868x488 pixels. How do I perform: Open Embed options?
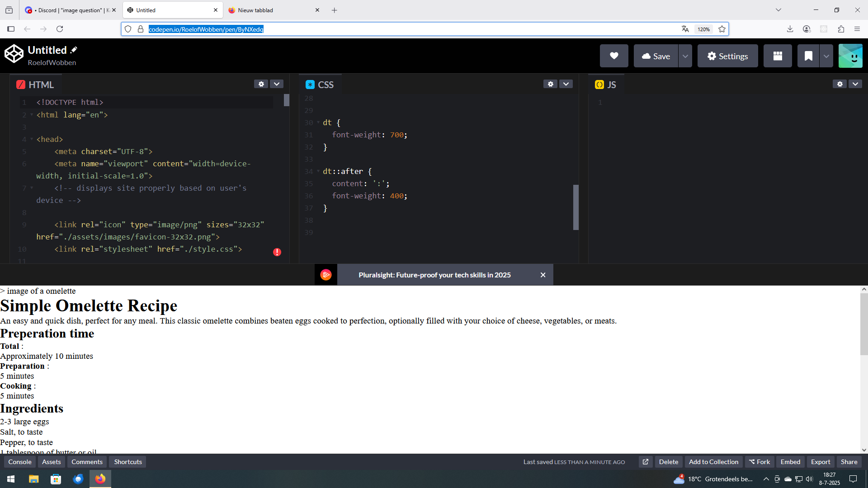pyautogui.click(x=790, y=462)
